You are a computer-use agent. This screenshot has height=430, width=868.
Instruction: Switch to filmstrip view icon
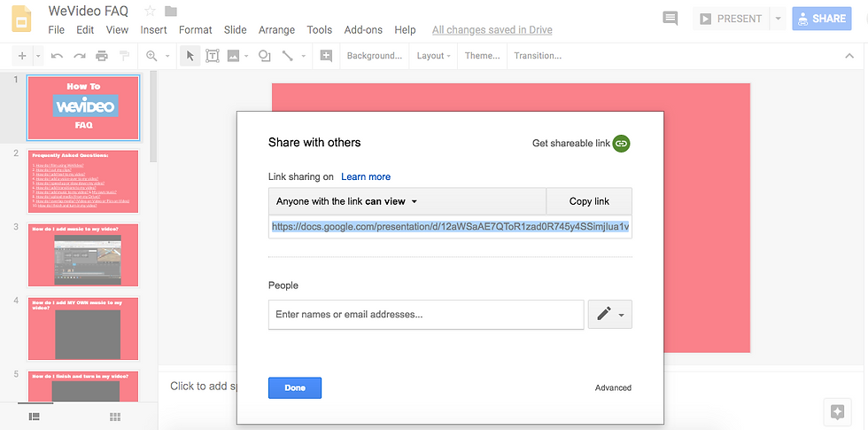(x=35, y=417)
